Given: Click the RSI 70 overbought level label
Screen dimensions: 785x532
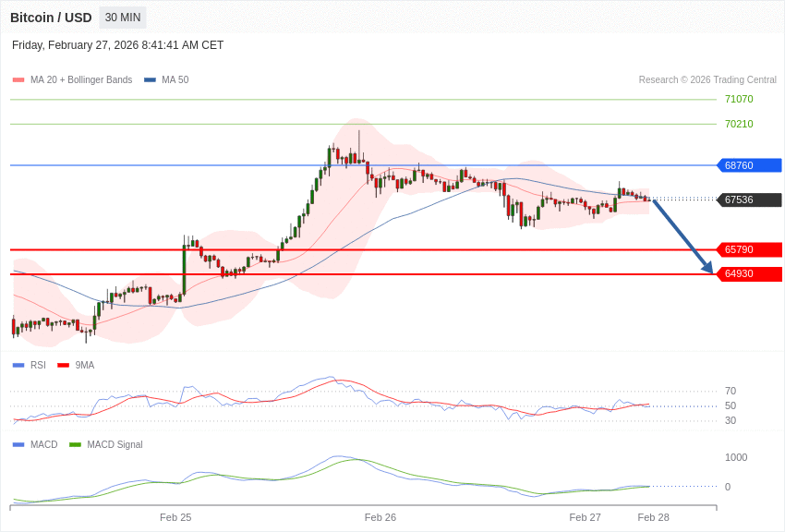Looking at the screenshot, I should click(731, 391).
